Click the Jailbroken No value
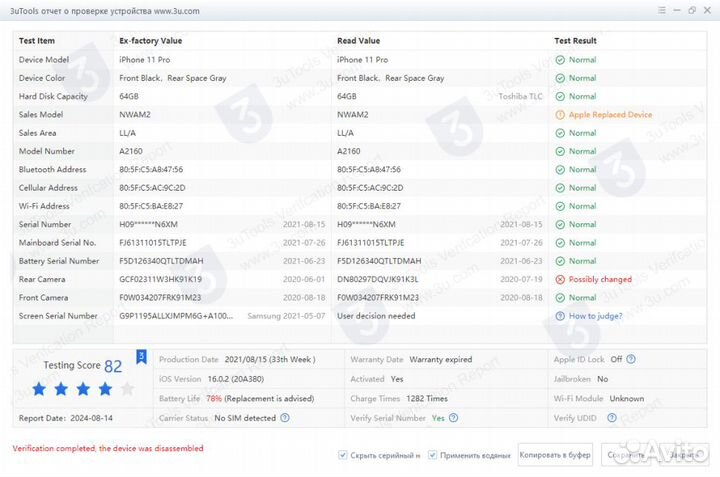 coord(602,379)
